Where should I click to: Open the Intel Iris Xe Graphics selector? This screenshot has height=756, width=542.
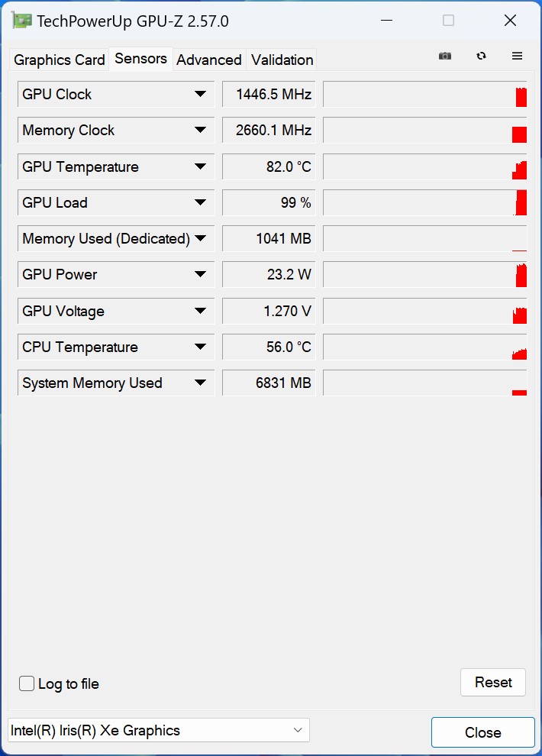(x=159, y=730)
